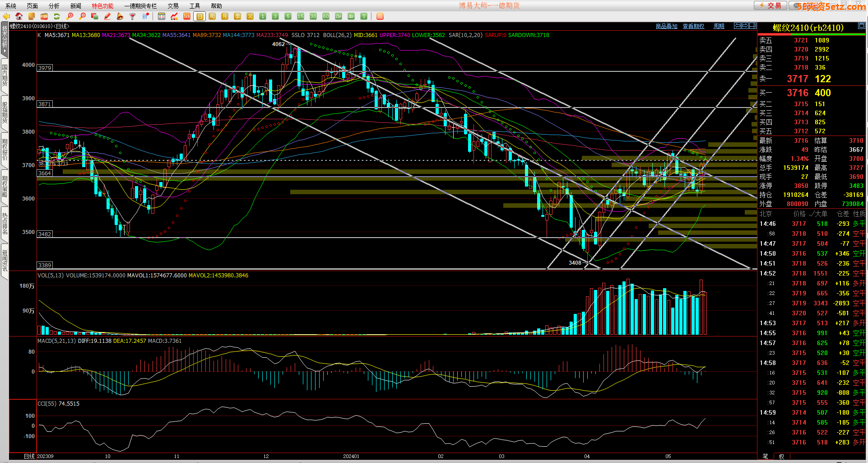Open the 帮助 menu

pyautogui.click(x=217, y=6)
